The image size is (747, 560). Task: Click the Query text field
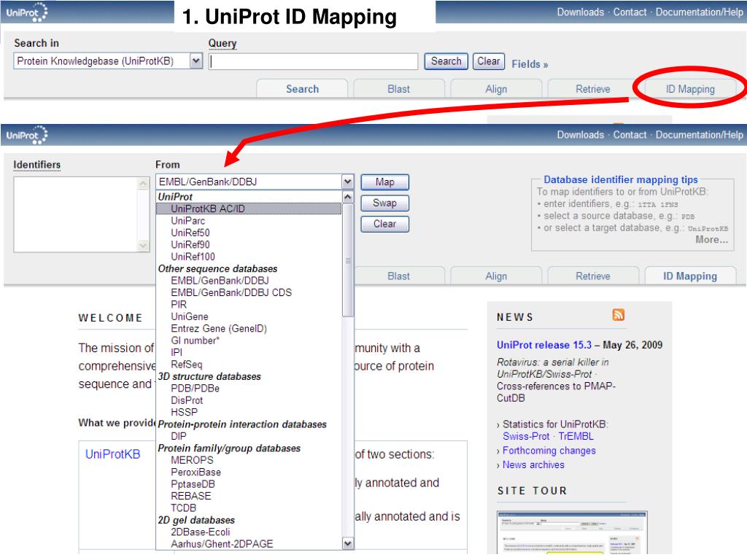coord(314,61)
